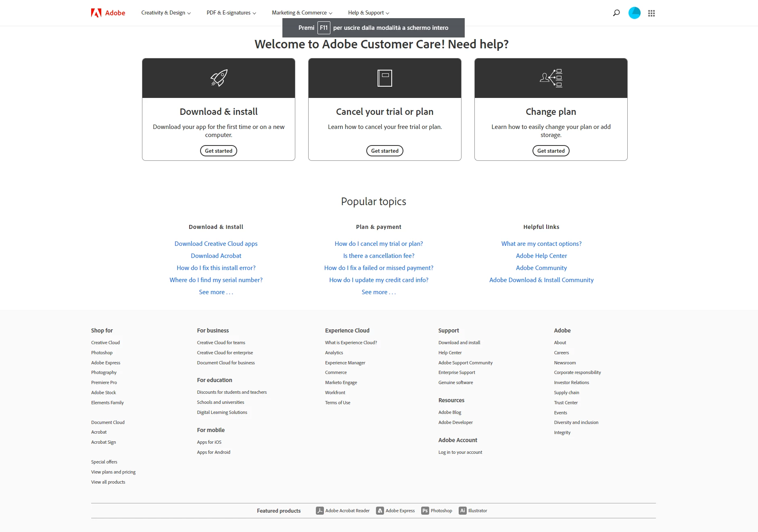Image resolution: width=758 pixels, height=532 pixels.
Task: Open Terms of Use footer link
Action: pos(338,403)
